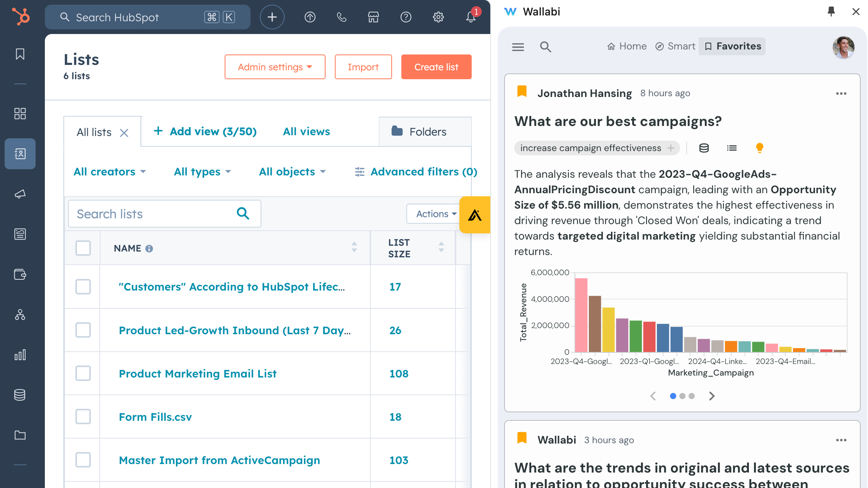Open the database icon in Wallabi card
The image size is (868, 488).
[704, 148]
